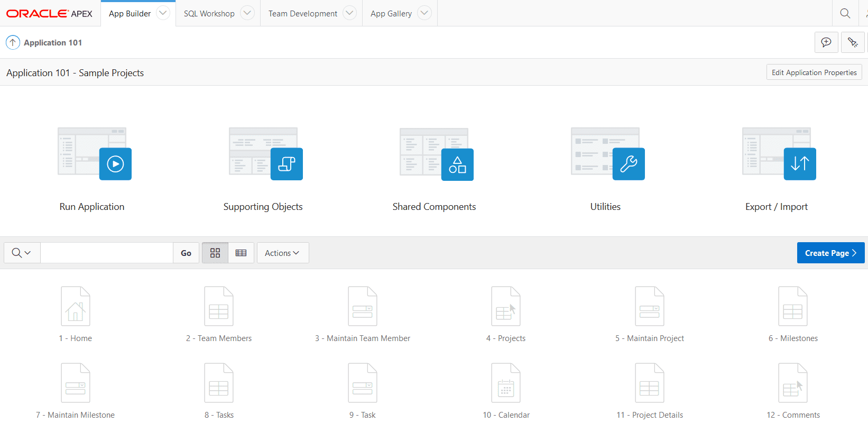Open page 11 - Project Details icon
Image resolution: width=868 pixels, height=432 pixels.
point(650,383)
